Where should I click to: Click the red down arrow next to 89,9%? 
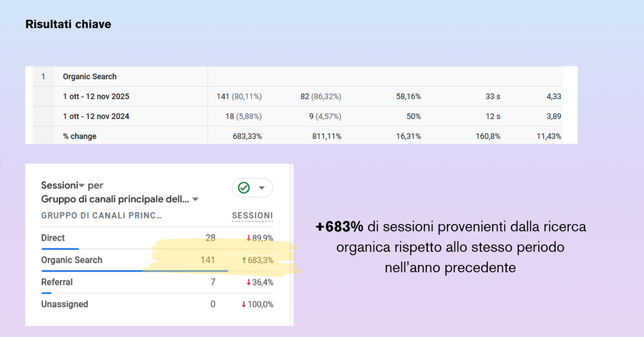[x=248, y=238]
